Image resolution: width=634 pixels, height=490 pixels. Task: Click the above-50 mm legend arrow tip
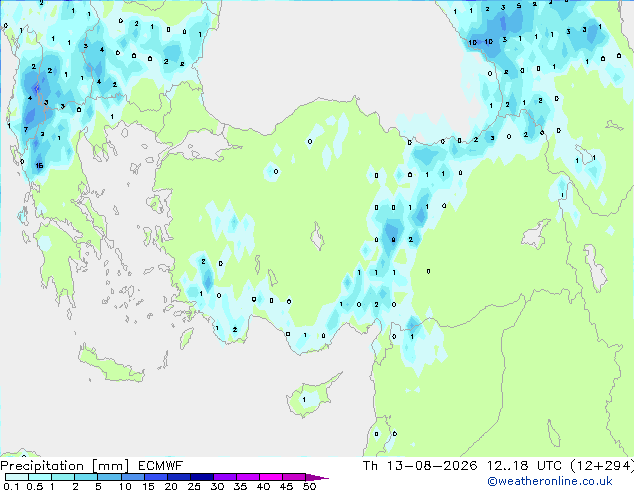click(317, 477)
